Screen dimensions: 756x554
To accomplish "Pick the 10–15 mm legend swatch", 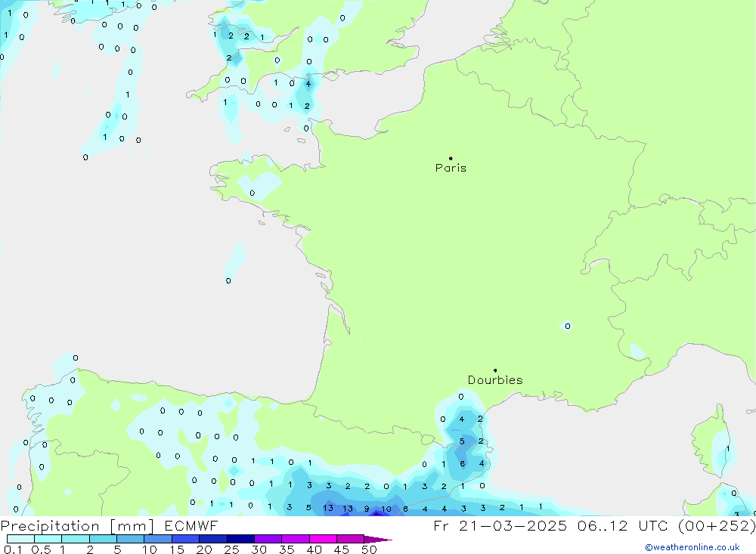I will (x=158, y=539).
